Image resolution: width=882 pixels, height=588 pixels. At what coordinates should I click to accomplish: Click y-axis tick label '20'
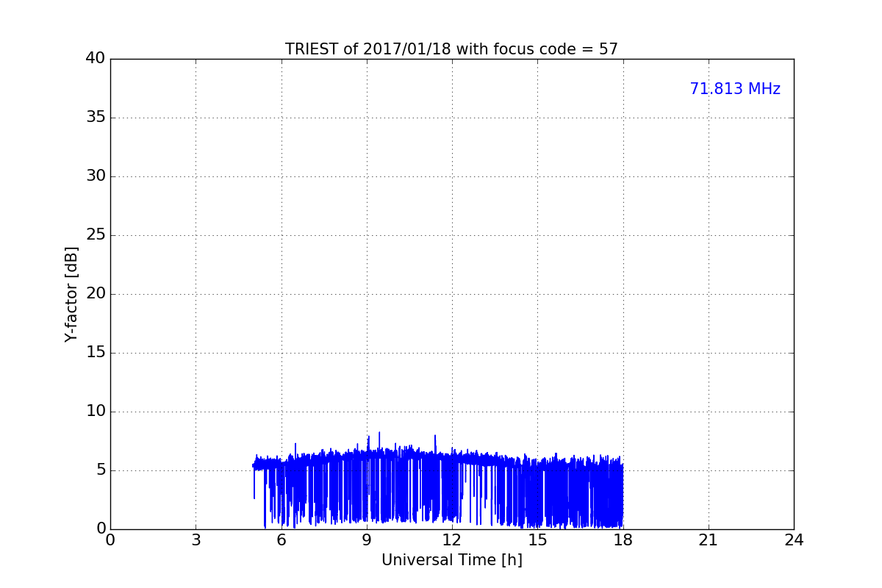click(x=96, y=294)
